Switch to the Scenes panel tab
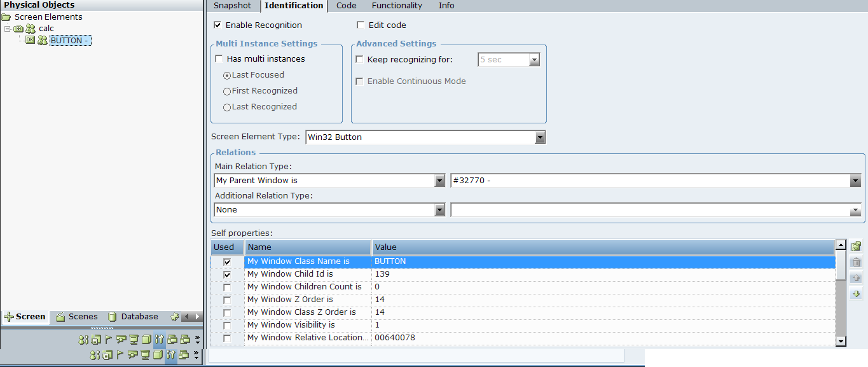Screen dimensions: 868x367 tap(77, 317)
